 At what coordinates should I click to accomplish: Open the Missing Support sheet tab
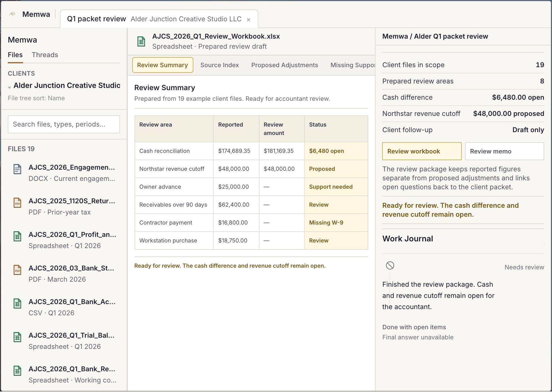tap(352, 65)
